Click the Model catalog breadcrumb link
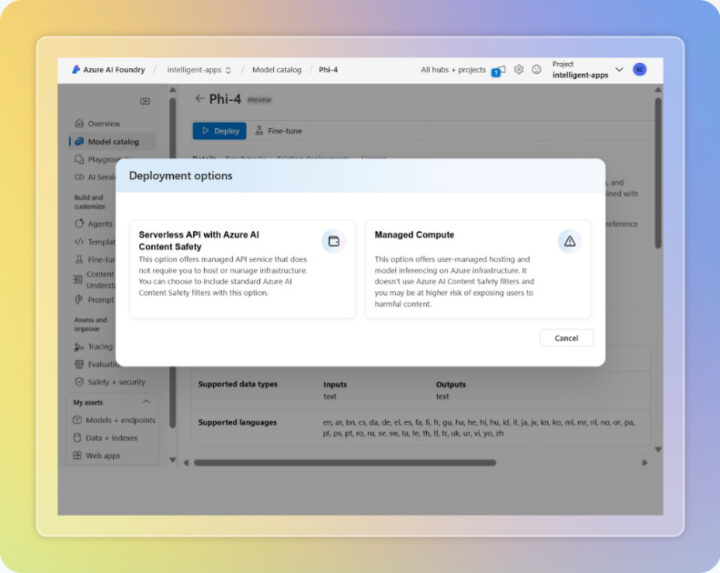 [x=276, y=70]
